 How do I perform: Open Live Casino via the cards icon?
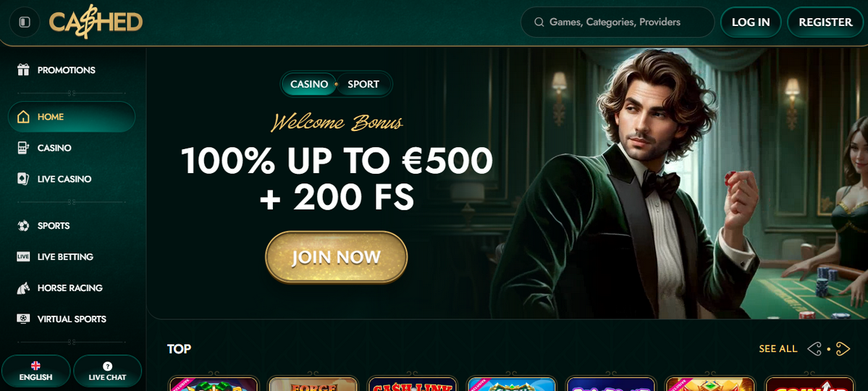23,179
